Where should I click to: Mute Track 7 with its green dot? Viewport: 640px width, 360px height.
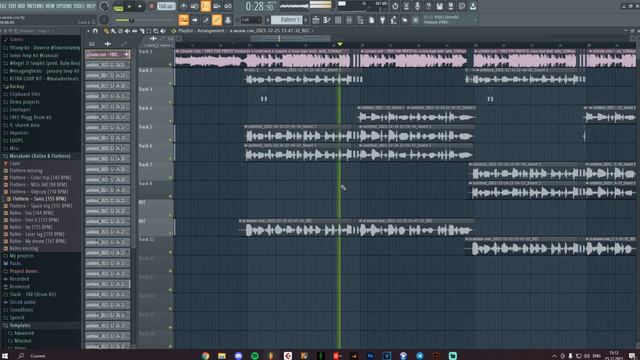pos(171,177)
